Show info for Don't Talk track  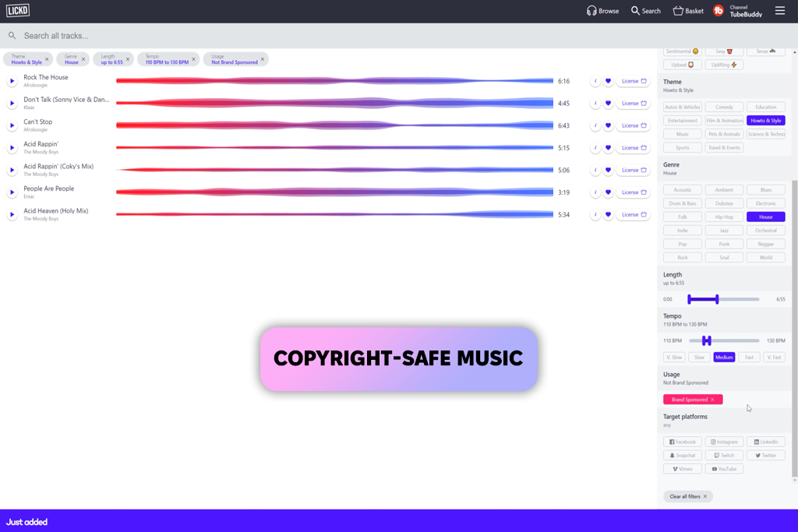click(595, 104)
